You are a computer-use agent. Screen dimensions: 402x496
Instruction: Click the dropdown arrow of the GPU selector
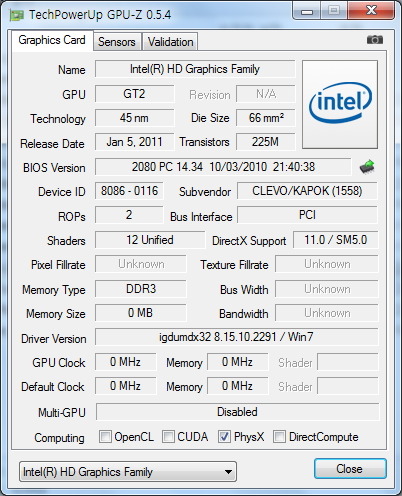pos(228,472)
